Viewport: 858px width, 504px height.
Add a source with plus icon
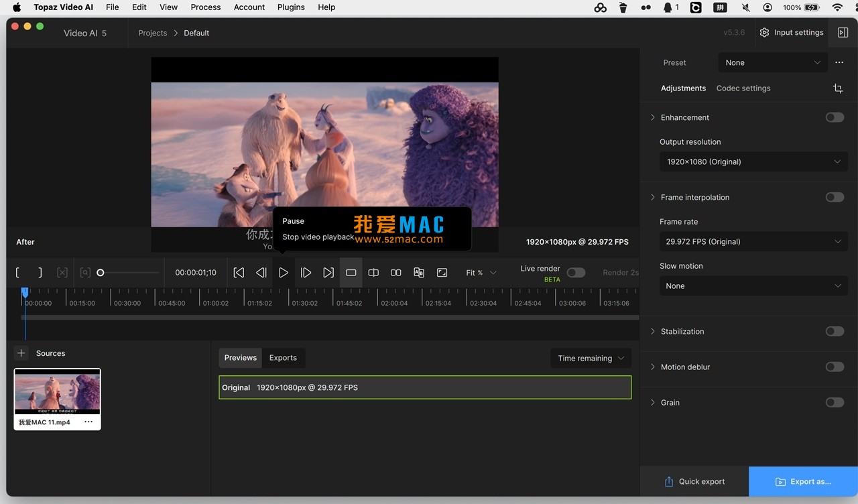tap(21, 353)
